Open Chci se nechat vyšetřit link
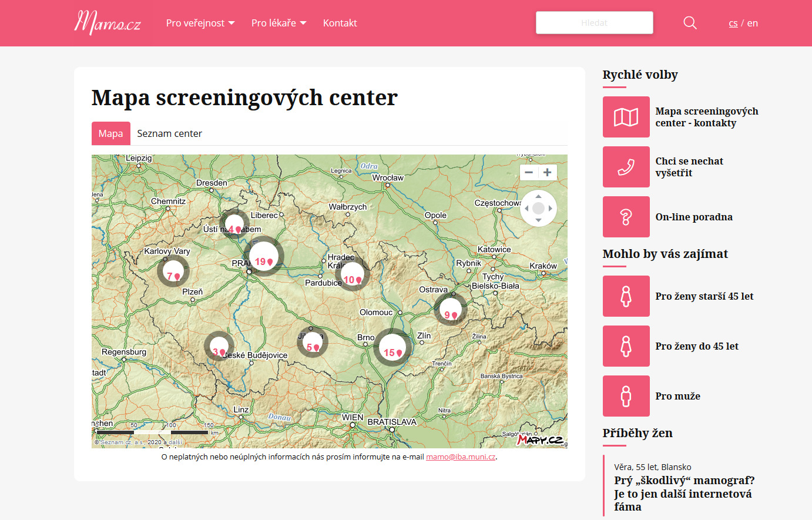 689,167
